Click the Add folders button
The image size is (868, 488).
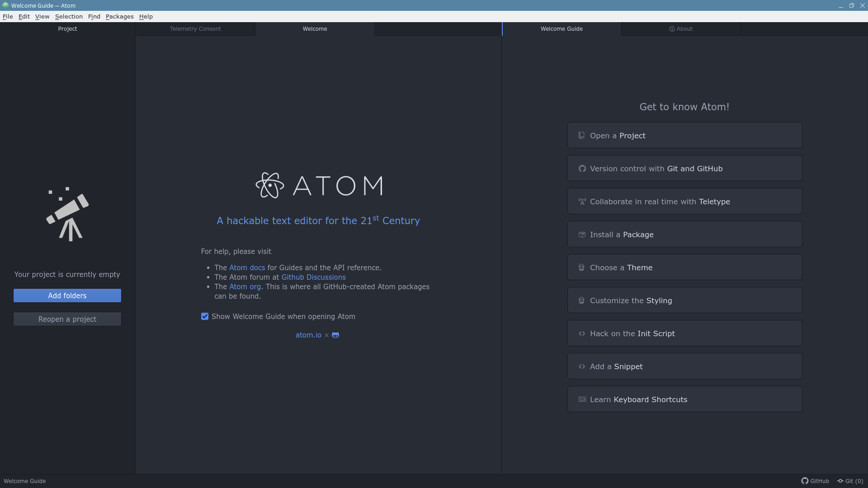click(67, 296)
